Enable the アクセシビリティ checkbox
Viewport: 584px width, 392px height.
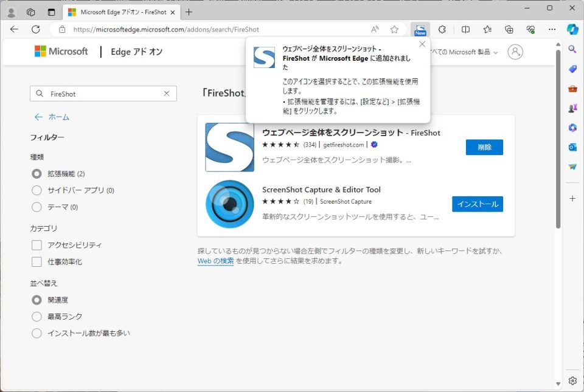point(36,245)
